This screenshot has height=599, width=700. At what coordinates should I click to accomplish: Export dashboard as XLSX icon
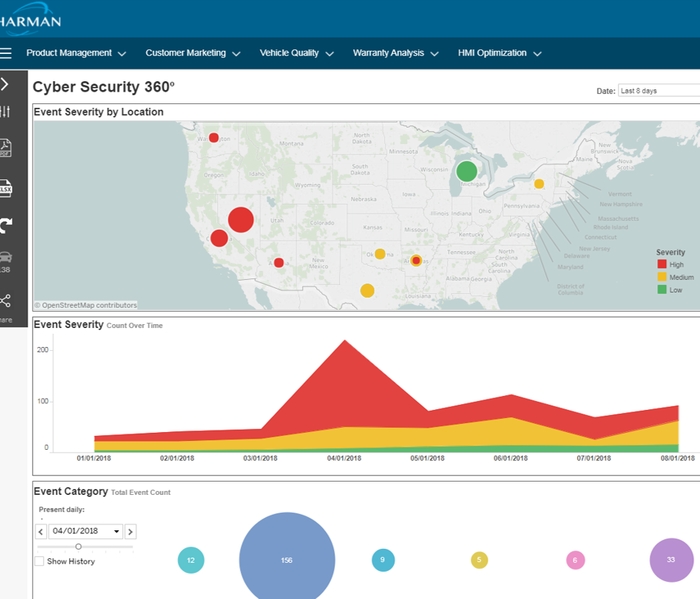(5, 188)
